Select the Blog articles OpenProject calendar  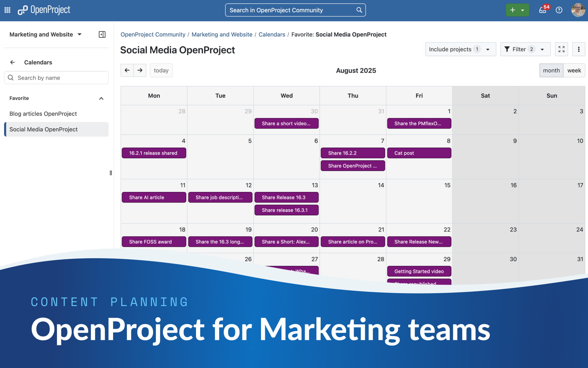point(43,113)
